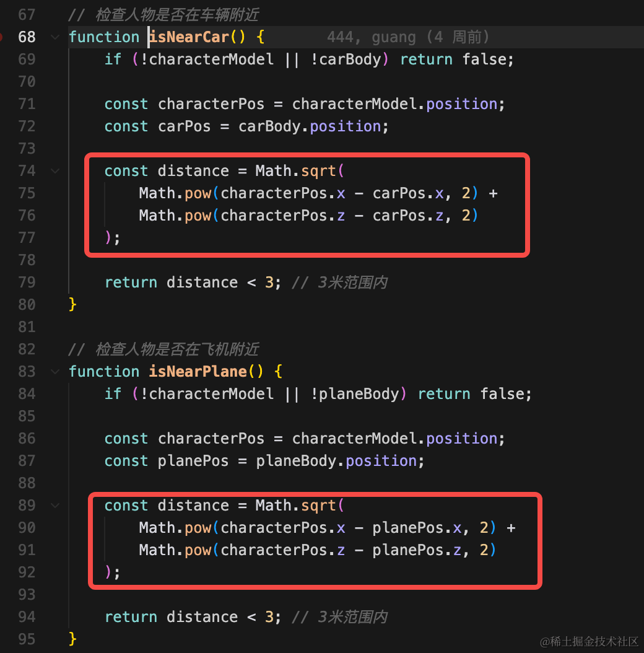
Task: Click the '3米范围内' comment on line 94
Action: coord(352,617)
